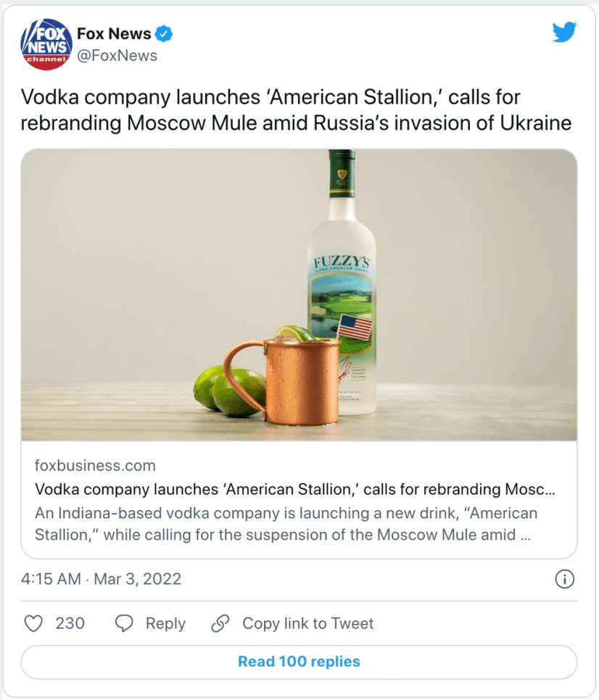Click the blue verified badge next to Fox News
Image resolution: width=599 pixels, height=700 pixels.
coord(164,33)
